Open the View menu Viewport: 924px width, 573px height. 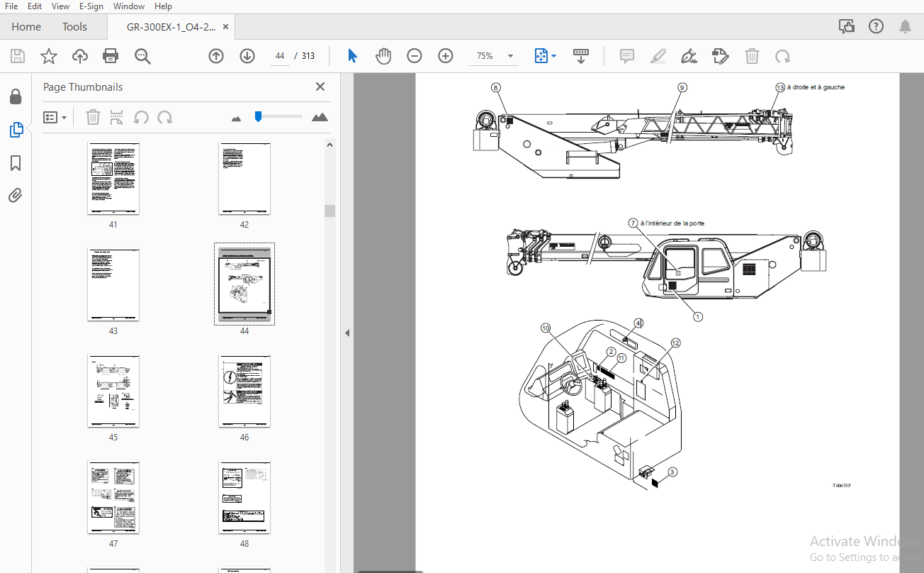point(61,6)
